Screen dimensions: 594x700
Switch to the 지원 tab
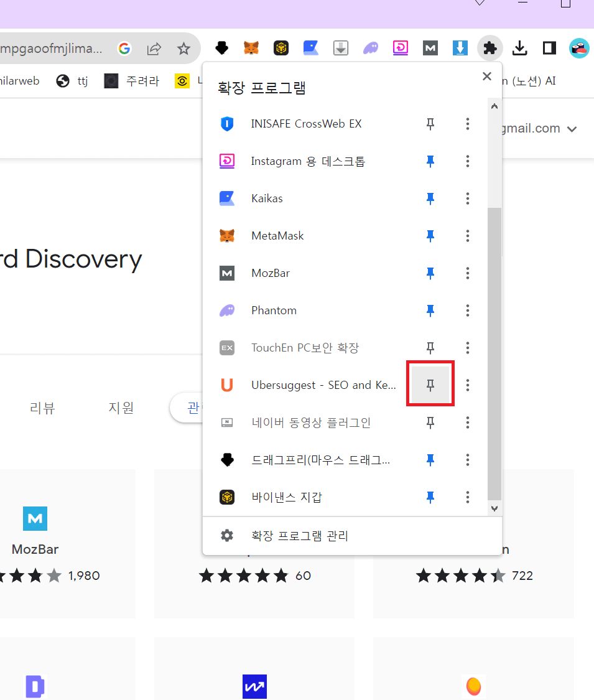tap(121, 408)
